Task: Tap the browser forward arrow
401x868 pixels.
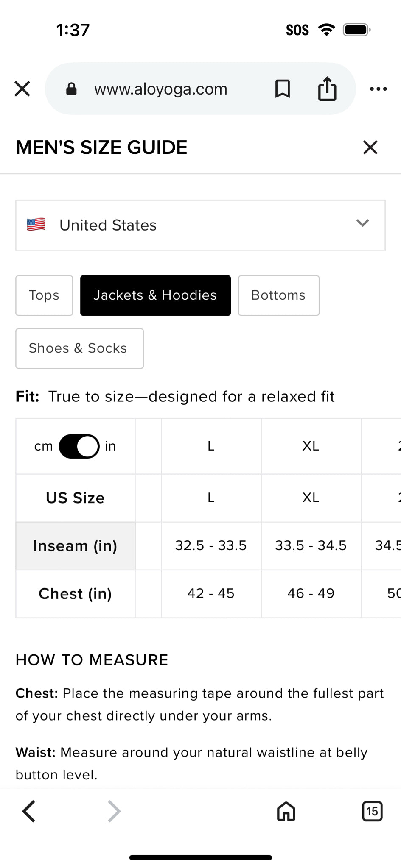Action: [x=114, y=811]
